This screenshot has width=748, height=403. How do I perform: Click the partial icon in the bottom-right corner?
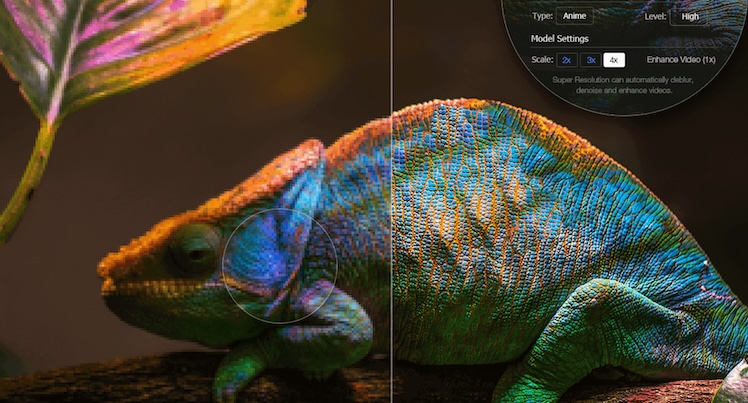pos(737,385)
